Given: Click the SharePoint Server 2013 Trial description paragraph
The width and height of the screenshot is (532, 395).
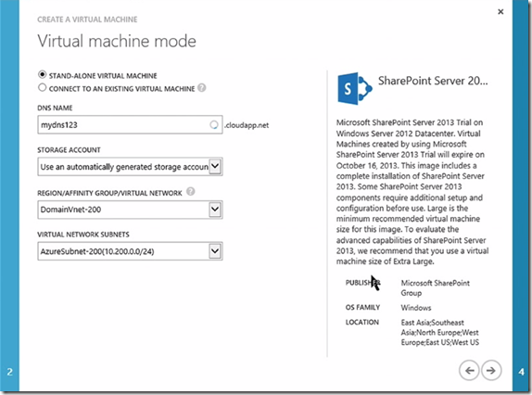Looking at the screenshot, I should (412, 192).
